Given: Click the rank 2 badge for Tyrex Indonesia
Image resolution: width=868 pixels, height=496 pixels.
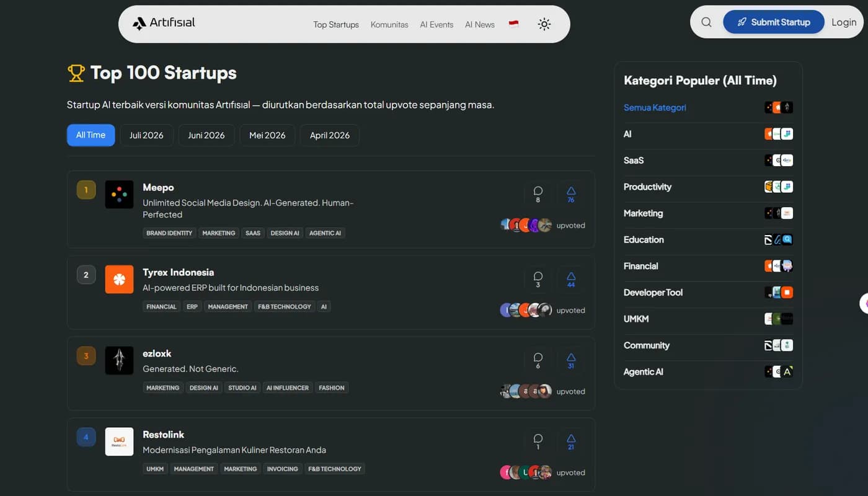Looking at the screenshot, I should pos(86,275).
